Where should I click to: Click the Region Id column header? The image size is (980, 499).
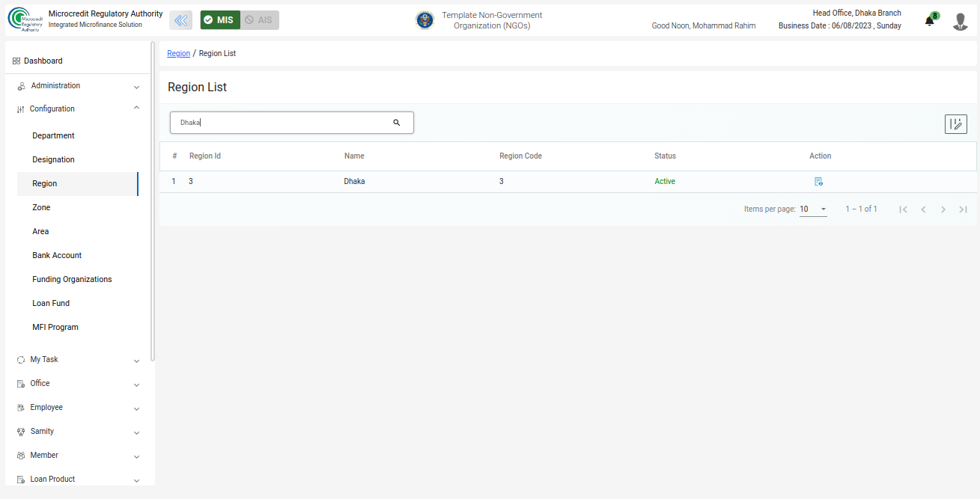(204, 156)
